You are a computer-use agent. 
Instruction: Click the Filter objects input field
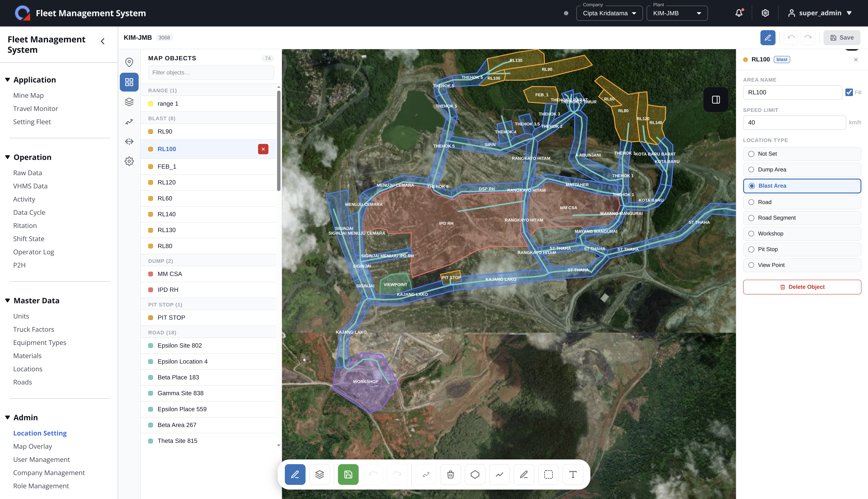(x=211, y=73)
